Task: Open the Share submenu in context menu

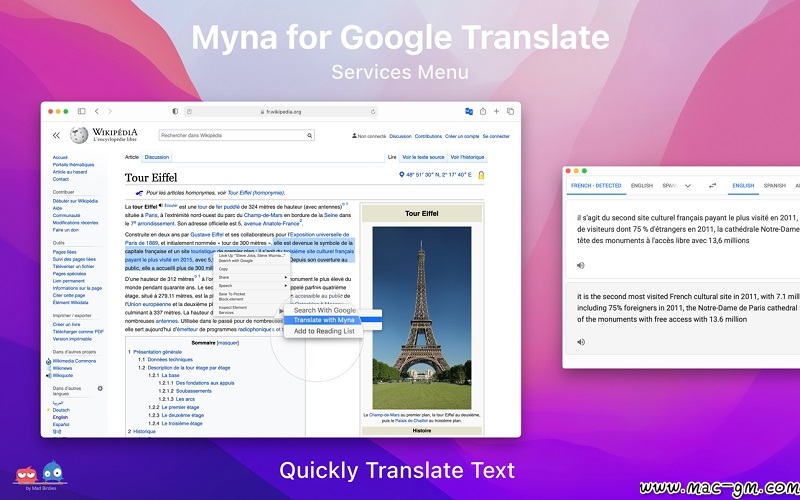Action: pyautogui.click(x=250, y=277)
